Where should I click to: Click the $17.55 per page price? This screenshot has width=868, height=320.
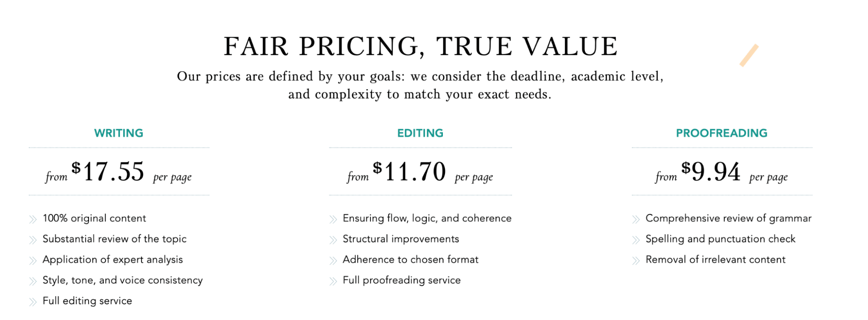coord(119,172)
